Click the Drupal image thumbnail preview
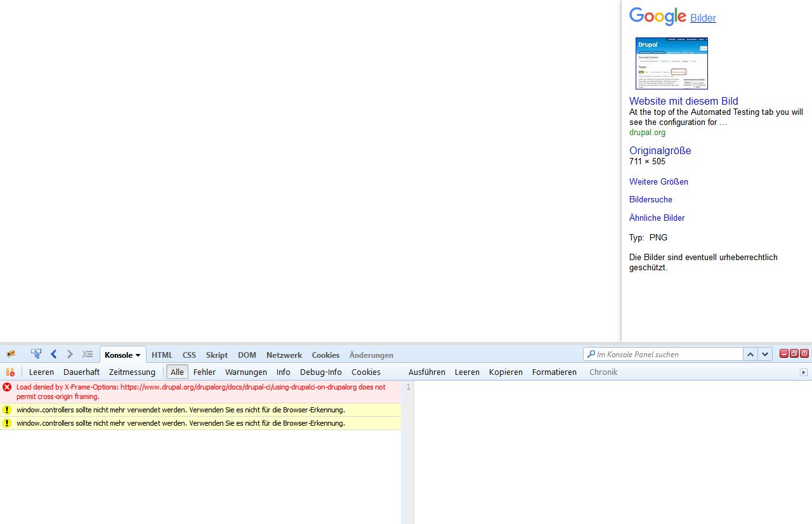This screenshot has width=812, height=524. 671,63
